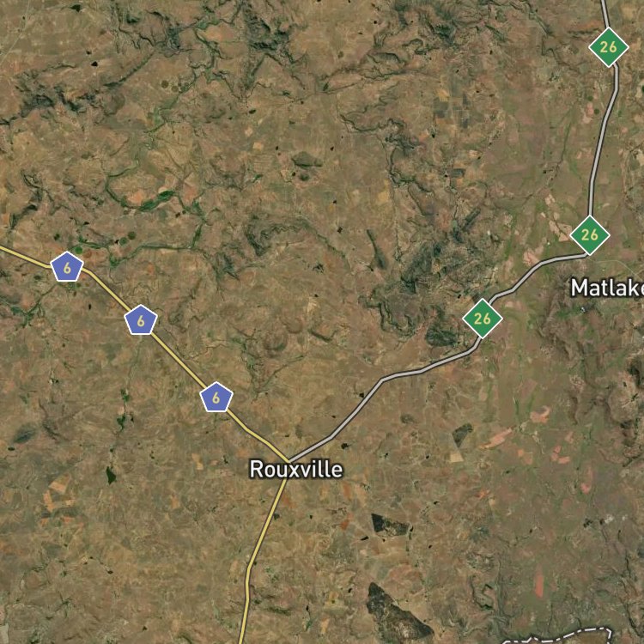Click the grey road between the two northern 26 shields
Image resolution: width=644 pixels, height=644 pixels.
(x=604, y=140)
